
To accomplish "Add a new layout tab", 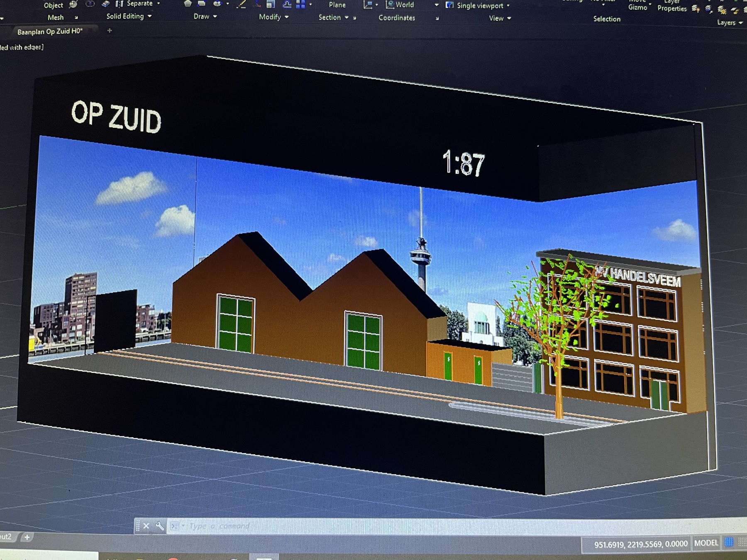I will 27,537.
